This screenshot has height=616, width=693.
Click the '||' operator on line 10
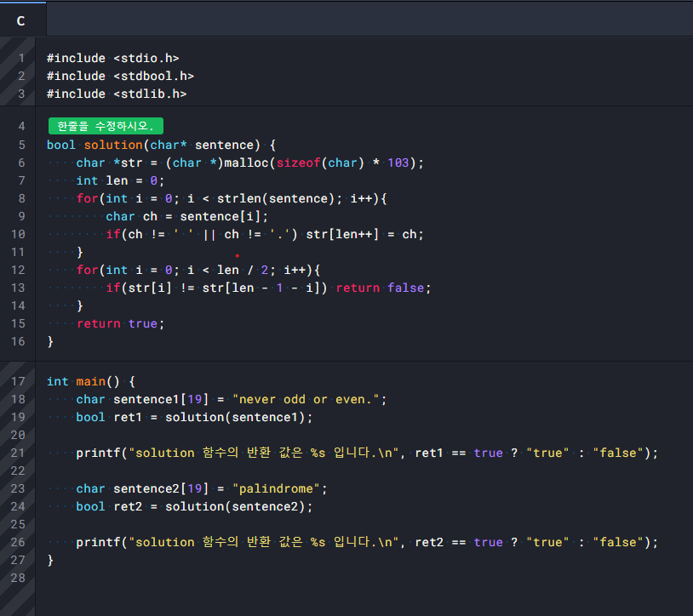(x=209, y=234)
